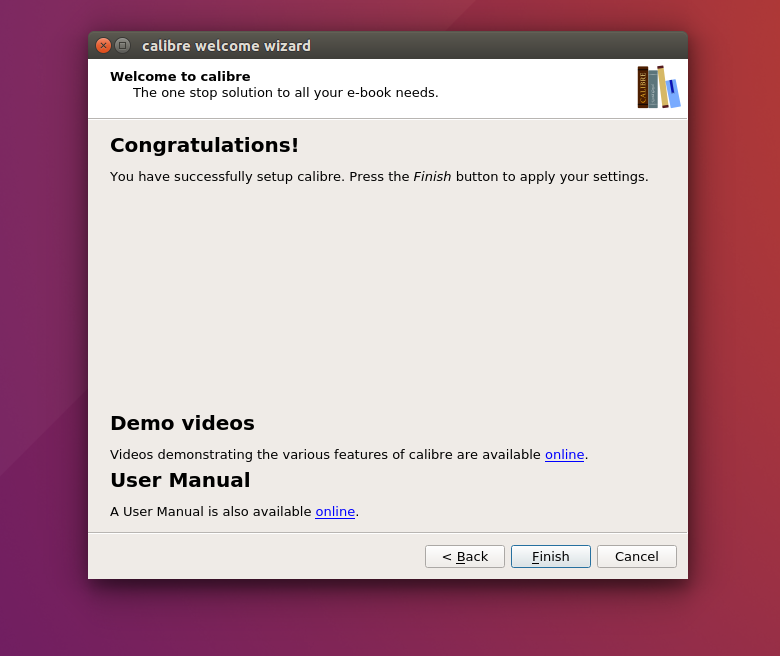This screenshot has width=780, height=656.
Task: Open the User Manual online link
Action: pyautogui.click(x=335, y=511)
